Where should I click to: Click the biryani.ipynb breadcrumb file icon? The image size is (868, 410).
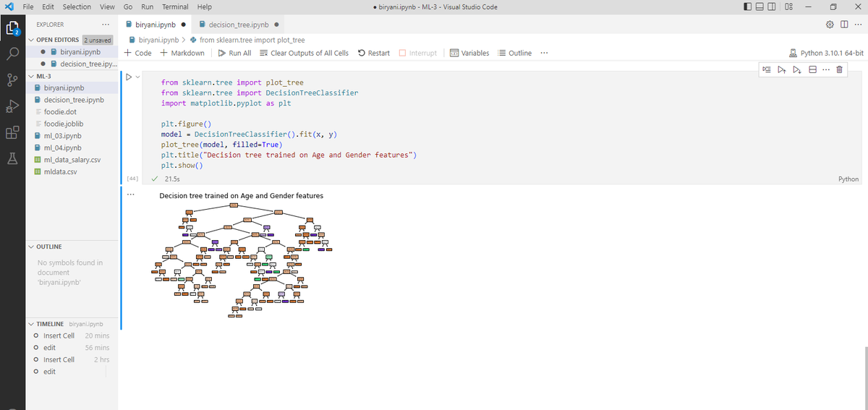132,40
